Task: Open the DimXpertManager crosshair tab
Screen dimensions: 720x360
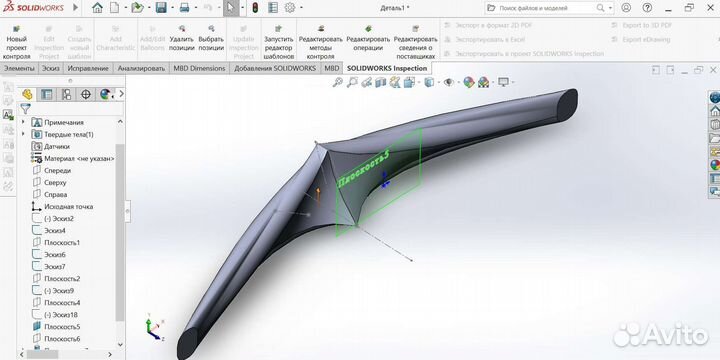Action: 86,94
